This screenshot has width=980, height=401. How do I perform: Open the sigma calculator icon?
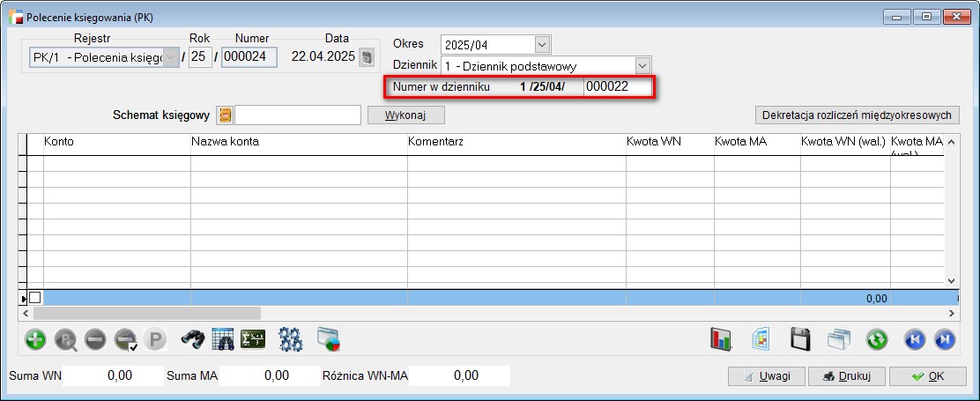click(x=253, y=339)
